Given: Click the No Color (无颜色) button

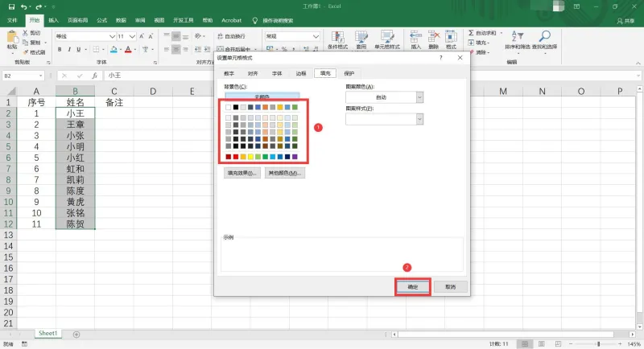Looking at the screenshot, I should click(x=262, y=96).
